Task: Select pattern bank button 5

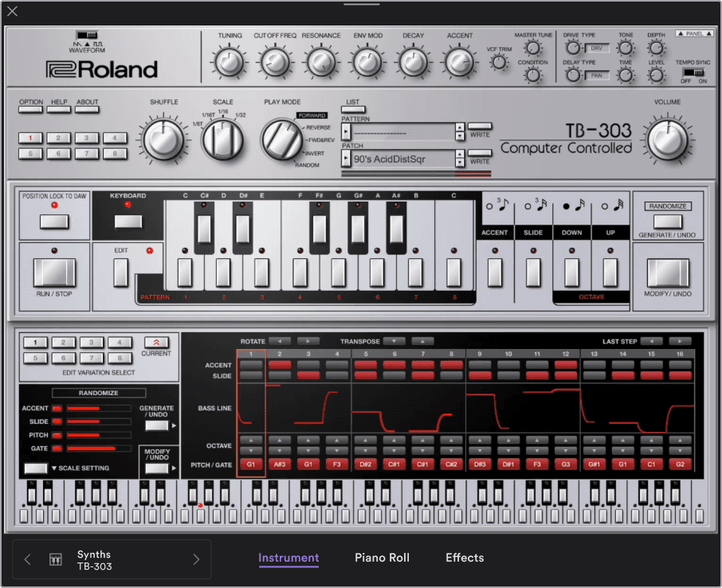Action: (30, 154)
